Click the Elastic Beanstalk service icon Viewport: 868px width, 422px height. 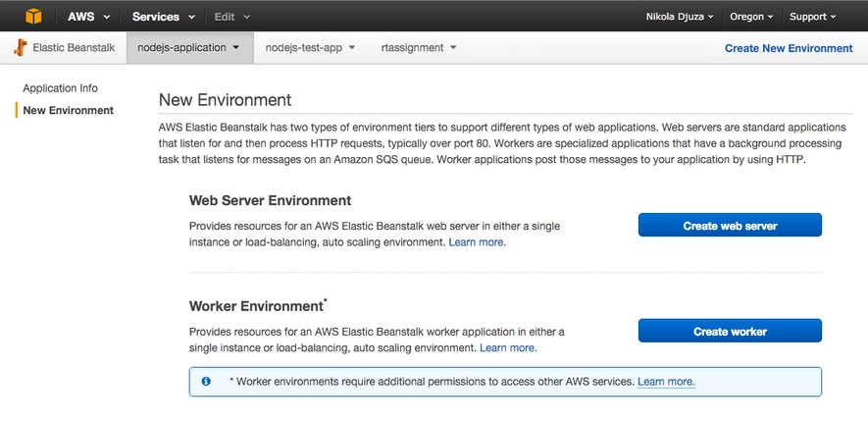[x=20, y=47]
